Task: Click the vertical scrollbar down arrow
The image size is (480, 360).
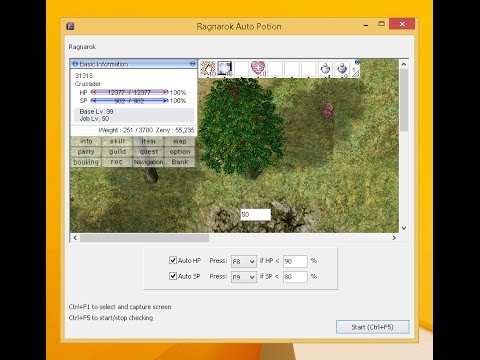Action: coord(404,228)
